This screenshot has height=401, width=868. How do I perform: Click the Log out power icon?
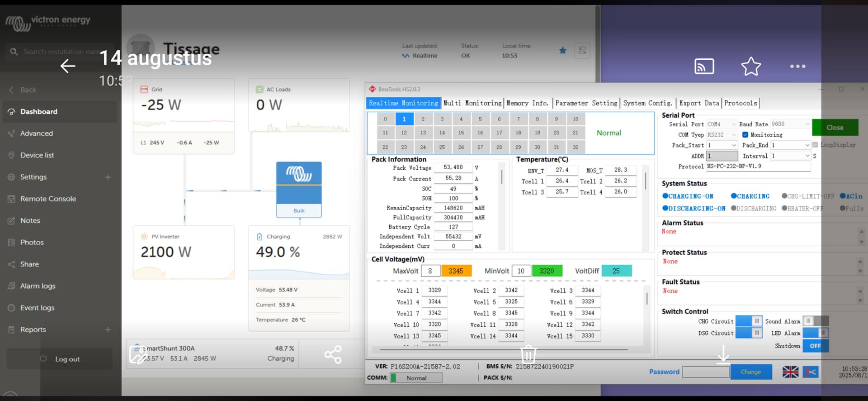point(43,358)
